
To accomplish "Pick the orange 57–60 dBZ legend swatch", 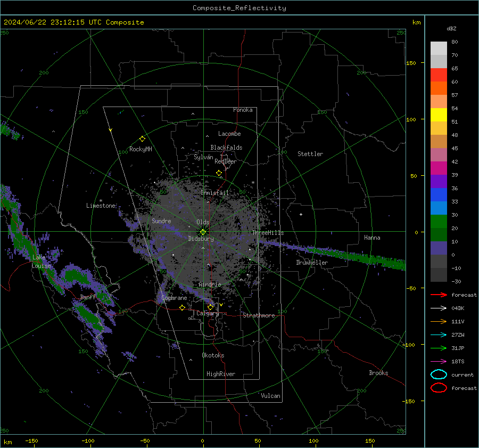I will coord(439,88).
